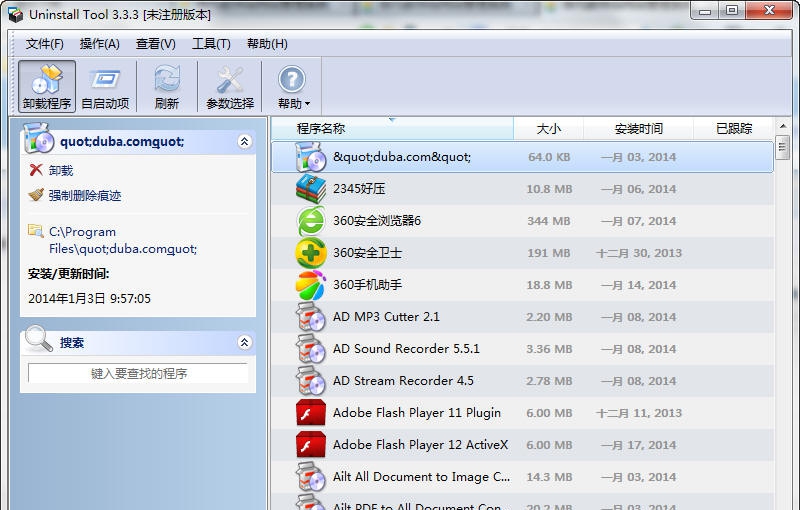Select Adobe Flash Player 12 ActiveX name
Screen dimensions: 800x510
pos(420,445)
